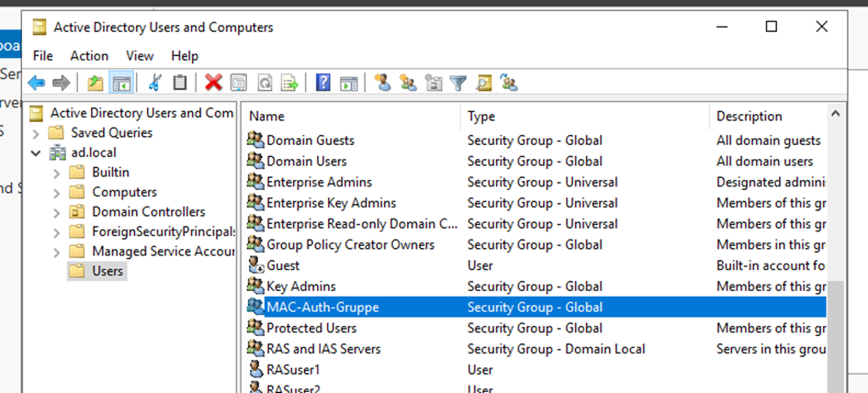Collapse the ad.local domain node
The height and width of the screenshot is (393, 868).
37,152
